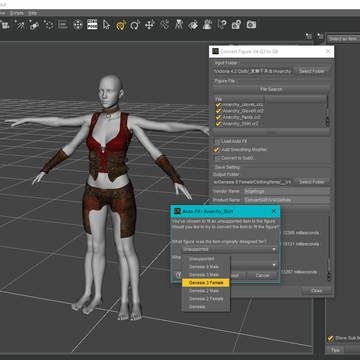
Task: Select the ActivePose tripod tool
Action: coord(179,25)
